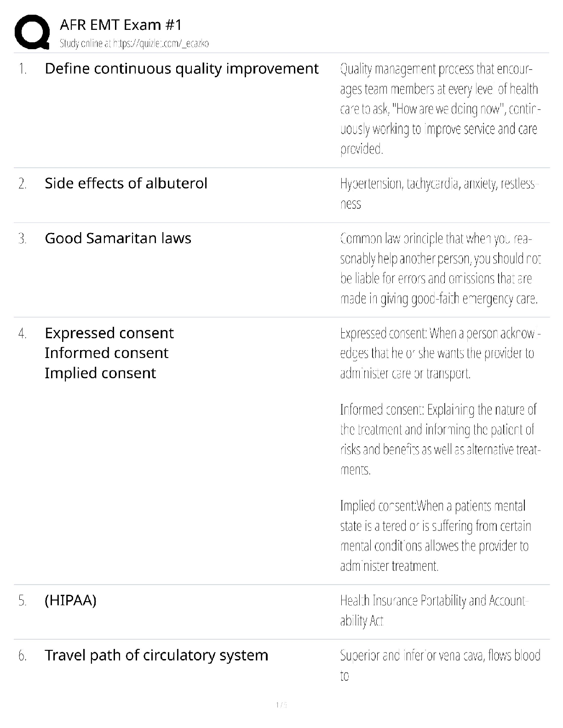Viewport: 563px width, 728px height.
Task: Click the Informed consent definition paragraph
Action: [x=440, y=439]
